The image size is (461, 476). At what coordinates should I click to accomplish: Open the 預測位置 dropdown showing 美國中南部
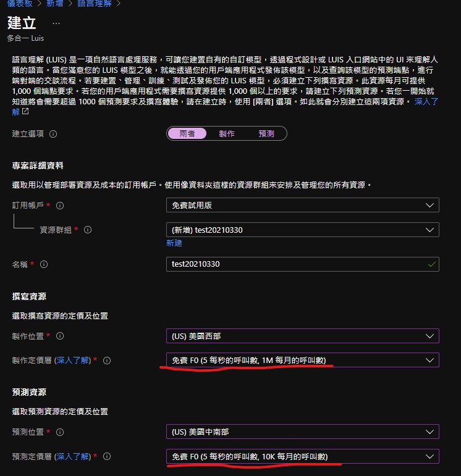[302, 432]
